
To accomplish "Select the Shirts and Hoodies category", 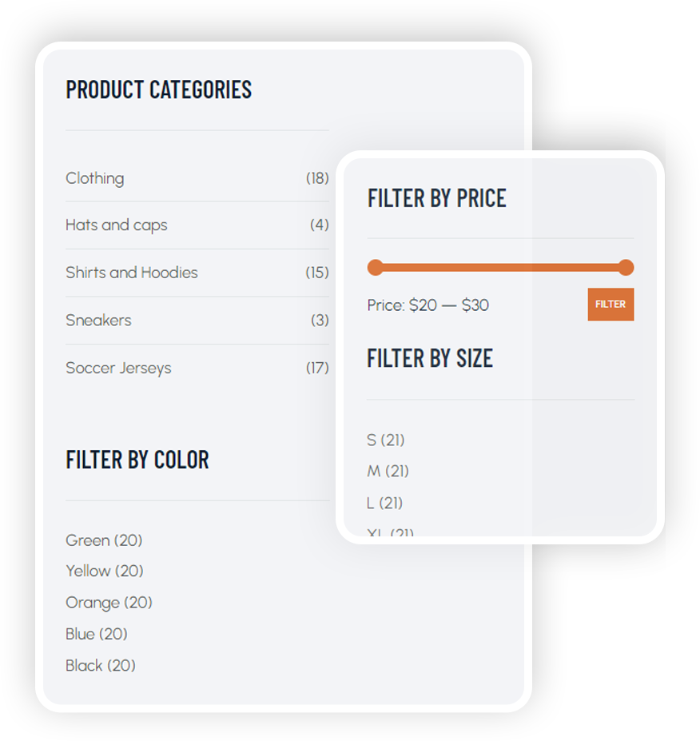I will click(x=132, y=273).
